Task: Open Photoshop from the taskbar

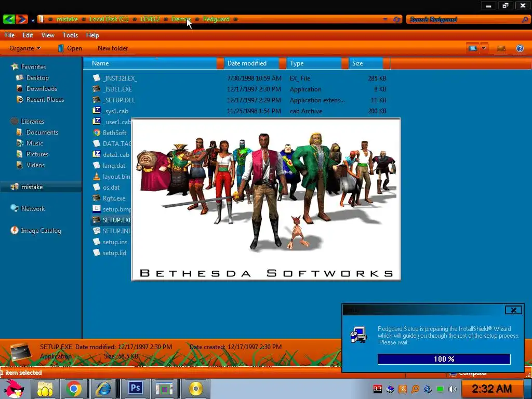Action: [x=135, y=389]
